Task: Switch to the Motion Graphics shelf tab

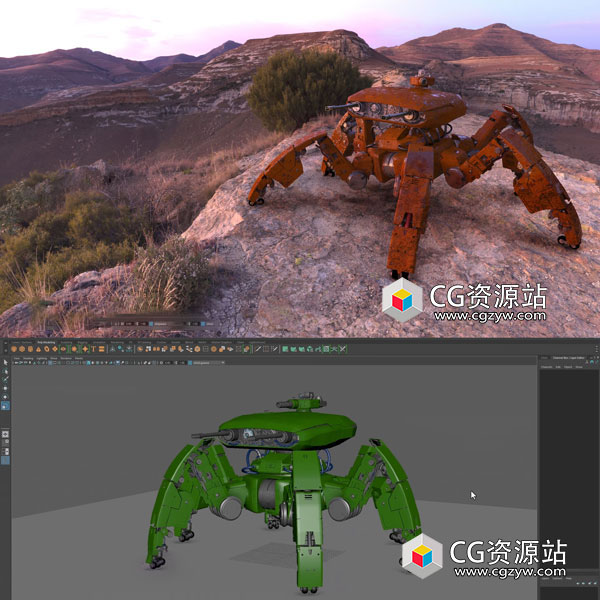Action: [222, 342]
